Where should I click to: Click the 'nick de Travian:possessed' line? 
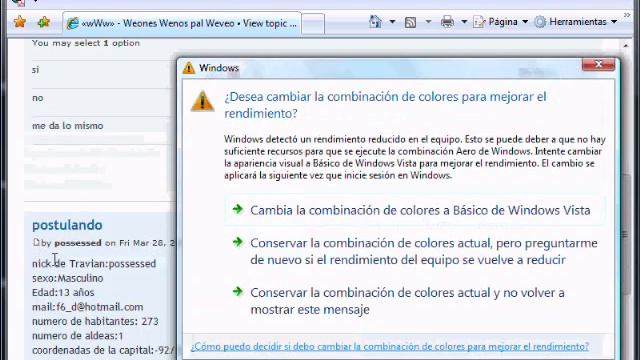[94, 264]
